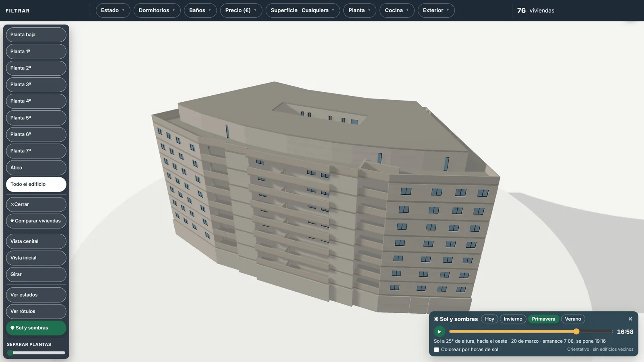
Task: Click the FILTRAR label
Action: click(x=18, y=11)
